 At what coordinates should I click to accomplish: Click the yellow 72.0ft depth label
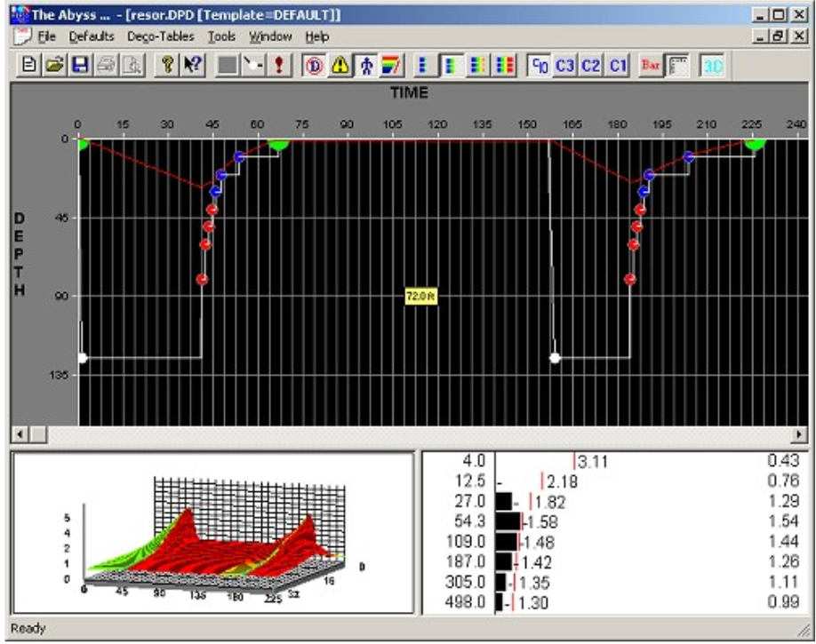pos(419,298)
